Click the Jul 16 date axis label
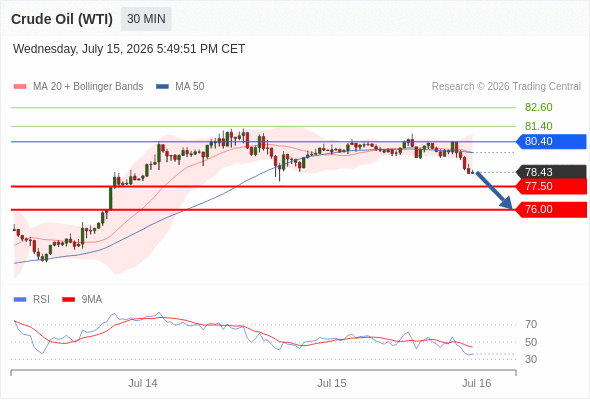Viewport: 590px width, 400px height. point(476,383)
